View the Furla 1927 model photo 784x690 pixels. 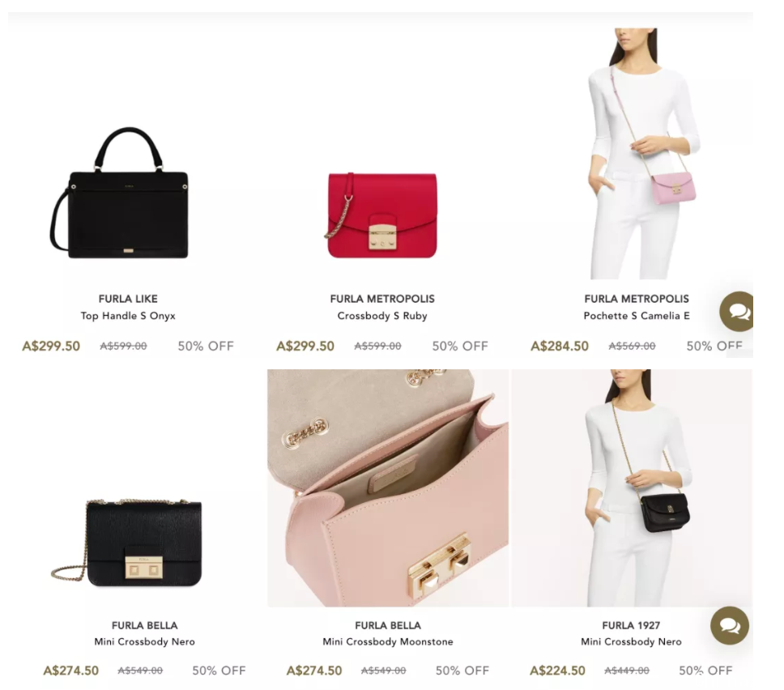click(x=632, y=488)
